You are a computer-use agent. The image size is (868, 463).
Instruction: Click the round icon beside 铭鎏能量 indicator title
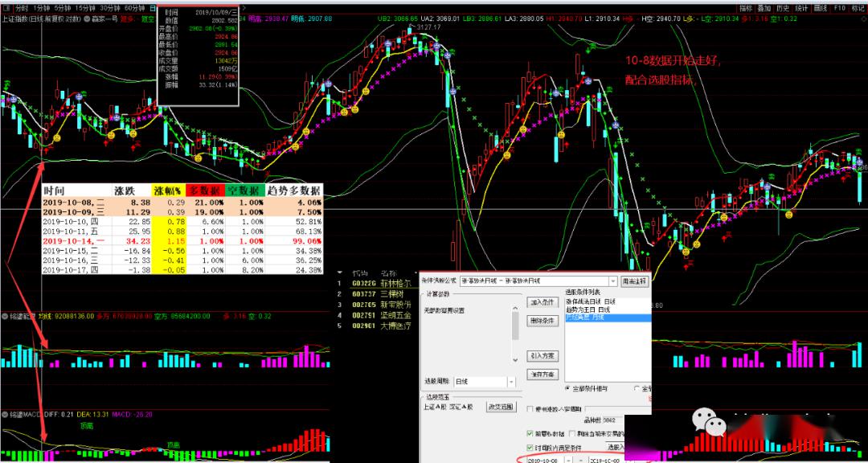(x=5, y=317)
